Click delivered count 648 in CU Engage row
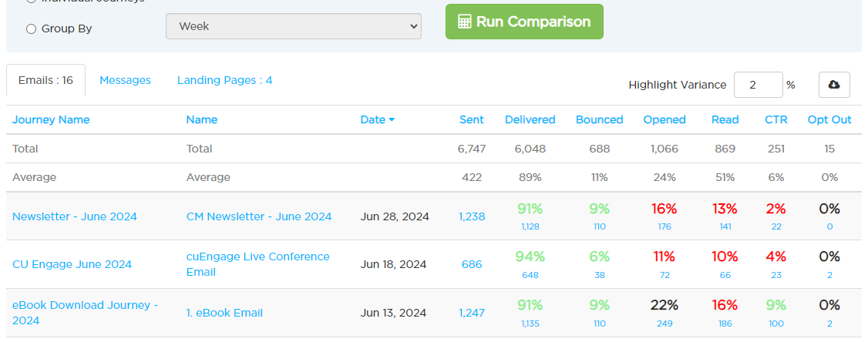Screen dimensions: 868x342 click(x=530, y=275)
